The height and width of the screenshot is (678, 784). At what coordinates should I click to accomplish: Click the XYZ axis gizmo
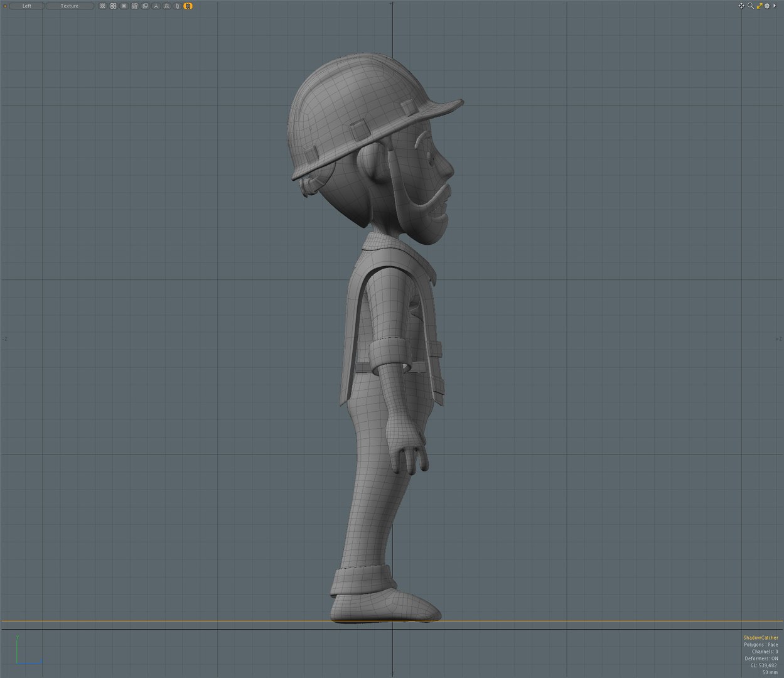click(x=28, y=650)
